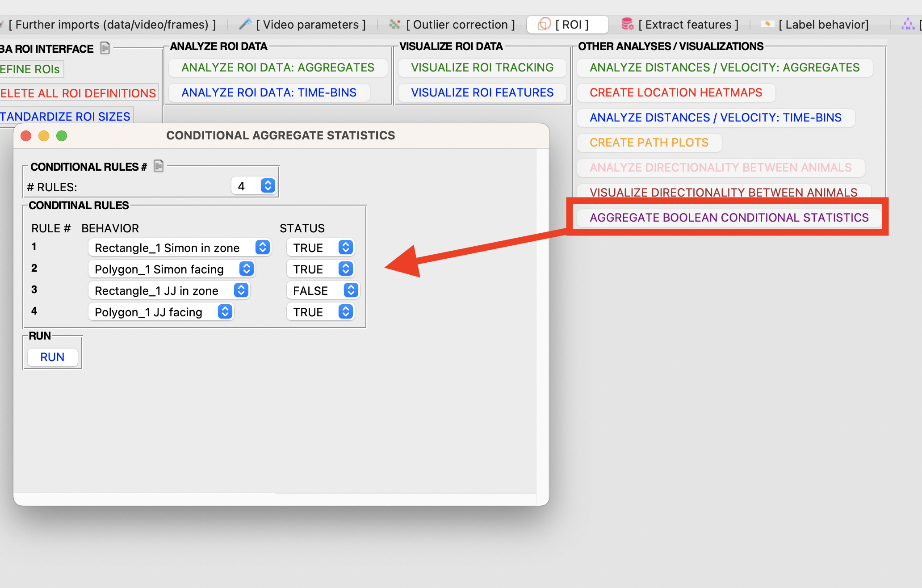Click the ROI tab target icon
The width and height of the screenshot is (922, 588).
(x=544, y=24)
